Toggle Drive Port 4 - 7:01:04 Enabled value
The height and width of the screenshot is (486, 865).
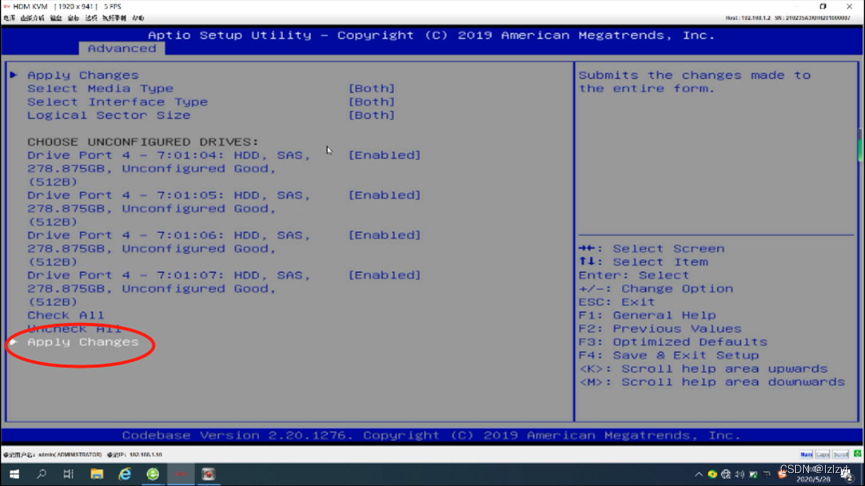coord(385,155)
